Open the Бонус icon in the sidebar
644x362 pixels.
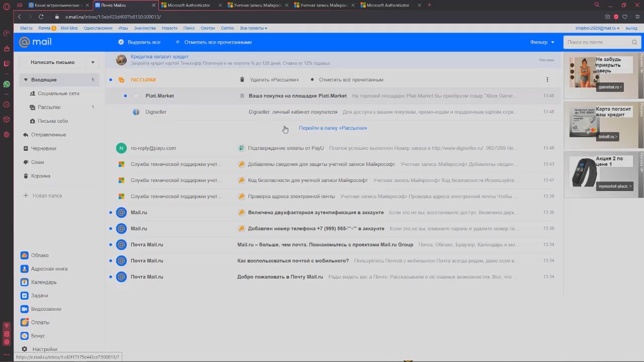pyautogui.click(x=24, y=336)
